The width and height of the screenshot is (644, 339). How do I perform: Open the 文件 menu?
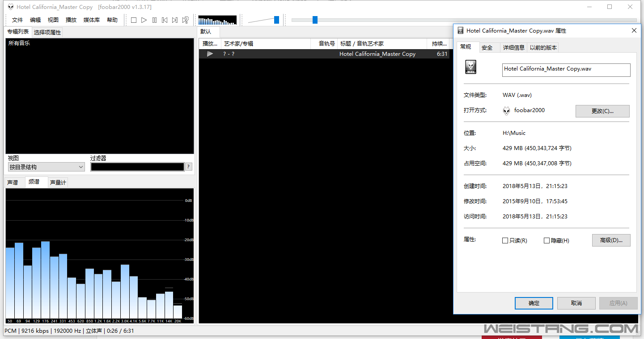coord(17,20)
